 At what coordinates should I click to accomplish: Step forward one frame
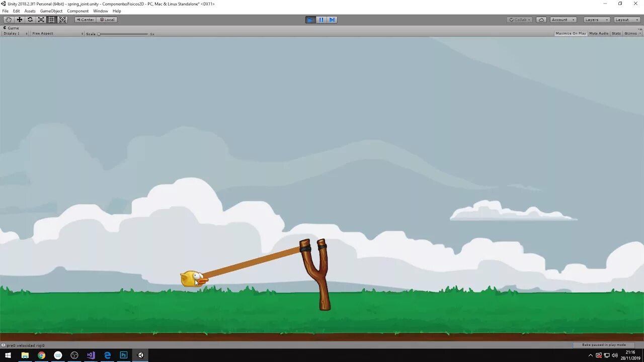332,20
